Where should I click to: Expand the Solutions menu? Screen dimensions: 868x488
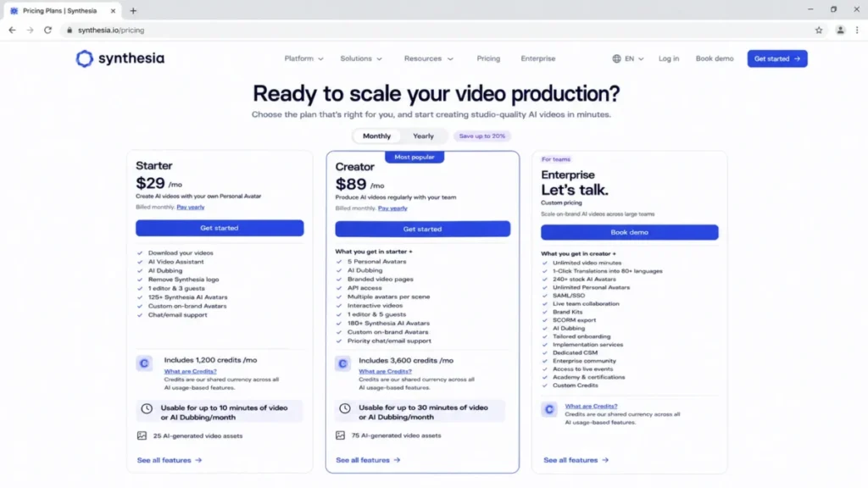click(361, 58)
